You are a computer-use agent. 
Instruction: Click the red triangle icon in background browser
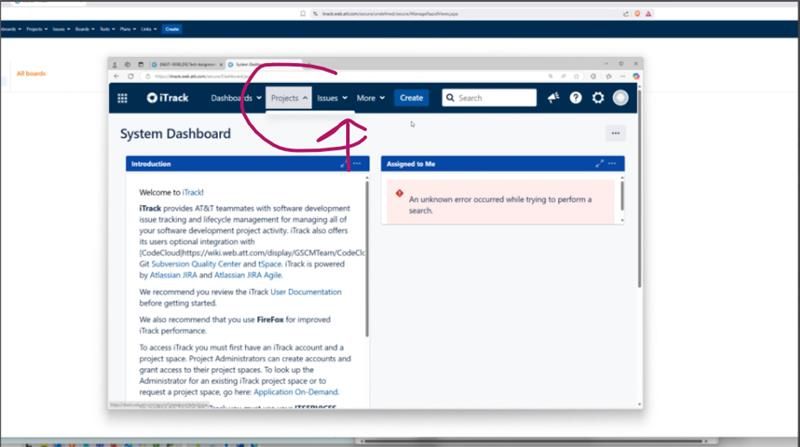tap(648, 14)
